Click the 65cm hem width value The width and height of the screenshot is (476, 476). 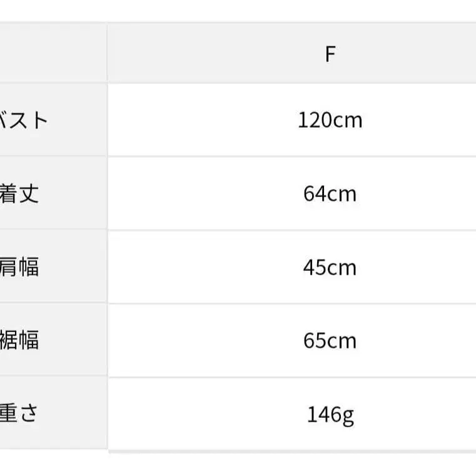pos(330,341)
